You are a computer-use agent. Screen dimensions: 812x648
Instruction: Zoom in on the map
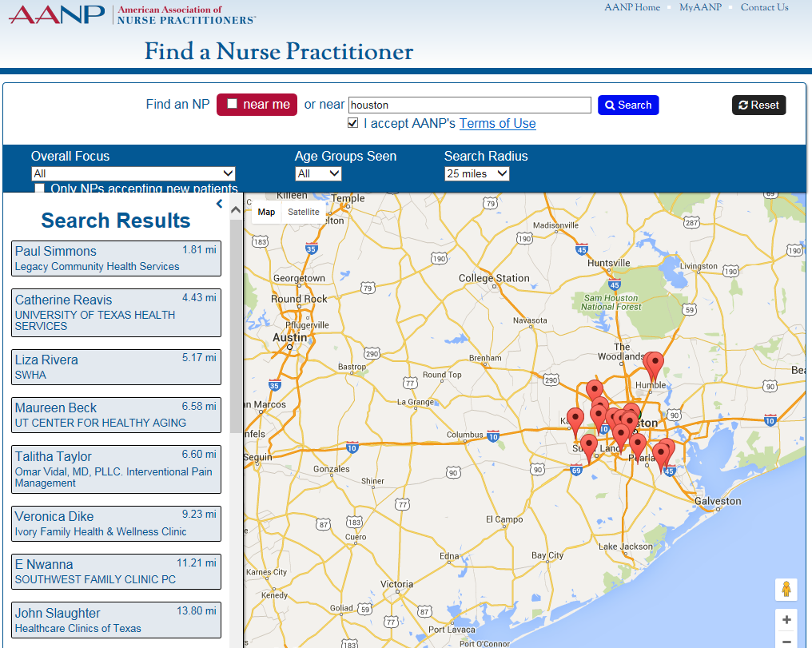pyautogui.click(x=786, y=619)
